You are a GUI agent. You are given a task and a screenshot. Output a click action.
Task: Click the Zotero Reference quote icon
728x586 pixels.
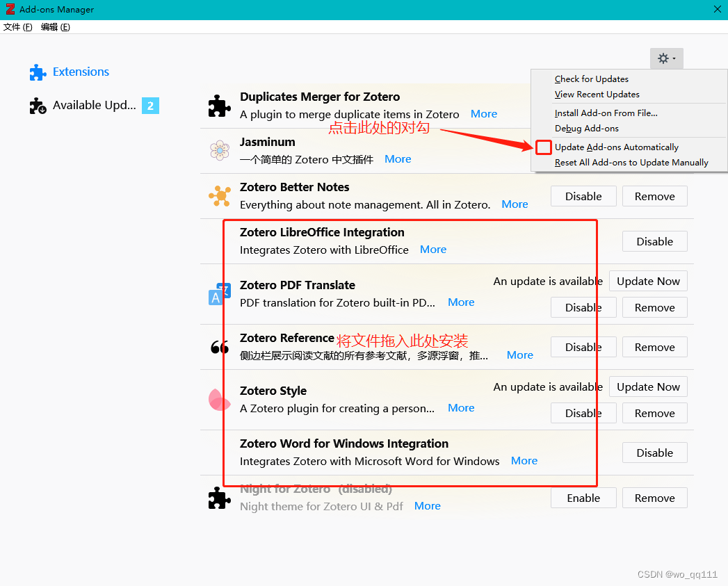pos(220,347)
